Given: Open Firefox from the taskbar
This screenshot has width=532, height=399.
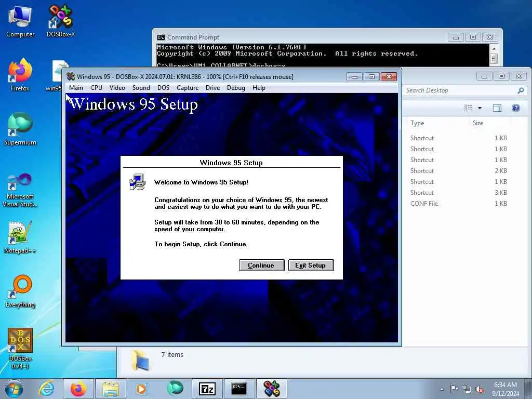Looking at the screenshot, I should 78,389.
